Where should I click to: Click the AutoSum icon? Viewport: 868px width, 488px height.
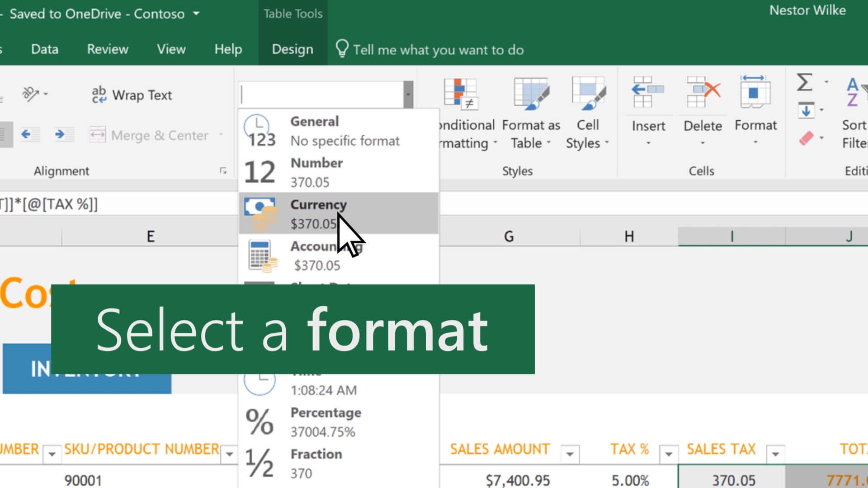(x=804, y=82)
